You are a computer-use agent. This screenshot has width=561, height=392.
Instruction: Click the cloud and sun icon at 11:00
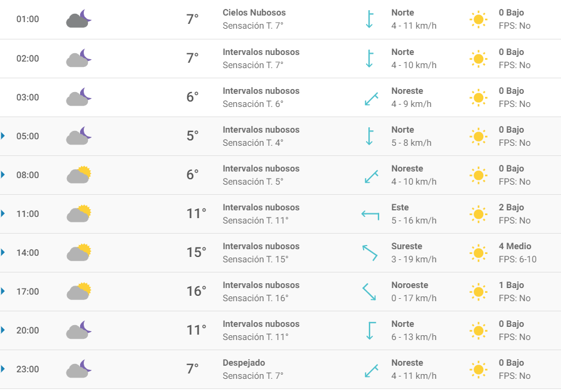click(x=79, y=214)
